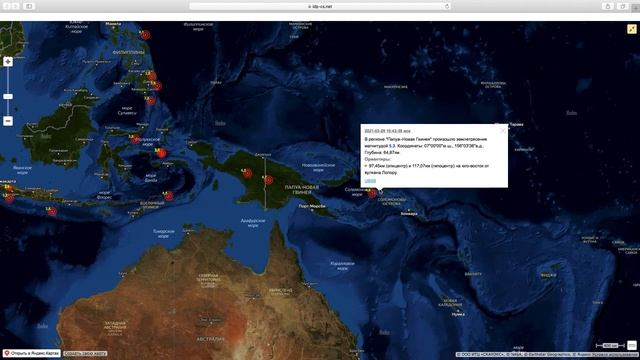Select the northernmost of three stacked Philippine markers
The width and height of the screenshot is (640, 360).
pyautogui.click(x=152, y=76)
